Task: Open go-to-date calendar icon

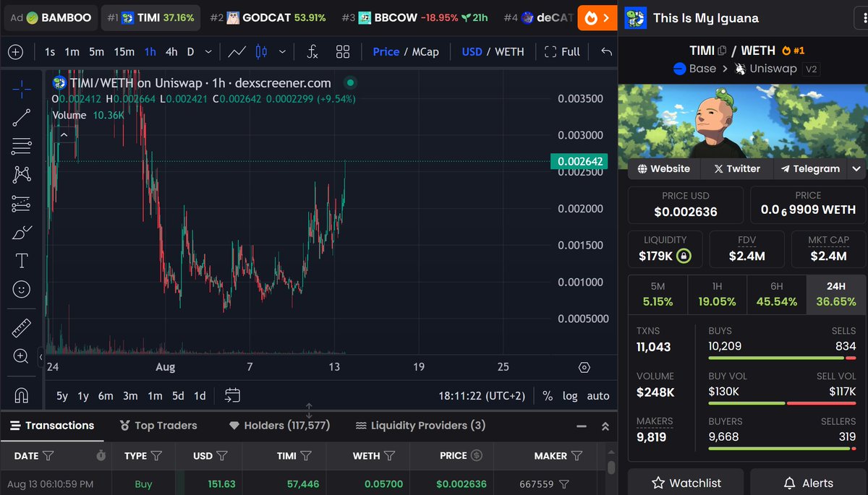Action: pyautogui.click(x=232, y=395)
